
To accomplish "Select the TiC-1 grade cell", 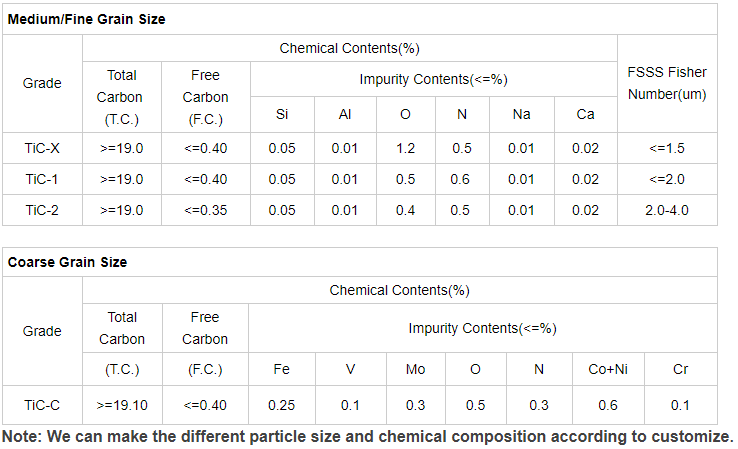I will coord(42,179).
